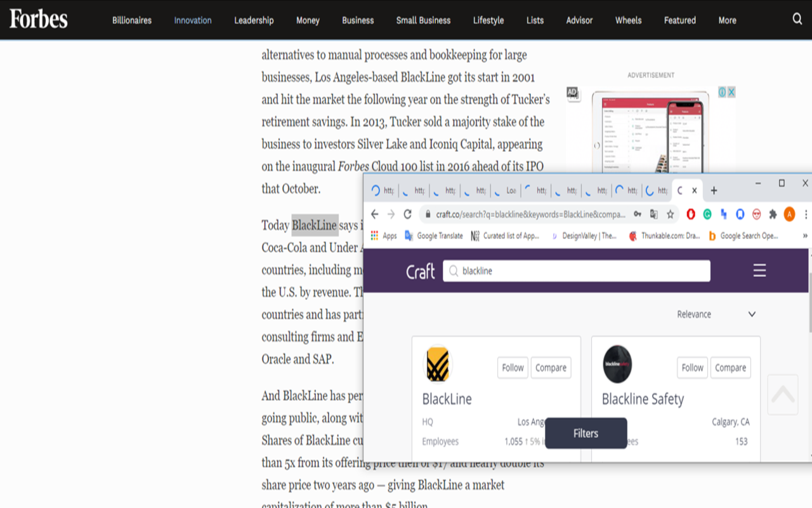Screen dimensions: 812x508
Task: Open the Business menu on Forbes
Action: pyautogui.click(x=358, y=20)
